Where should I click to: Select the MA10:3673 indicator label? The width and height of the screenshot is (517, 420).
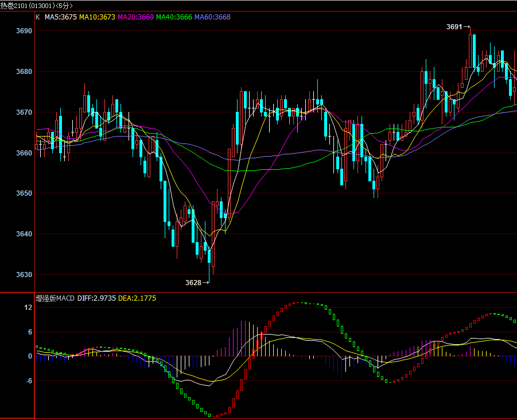[98, 17]
